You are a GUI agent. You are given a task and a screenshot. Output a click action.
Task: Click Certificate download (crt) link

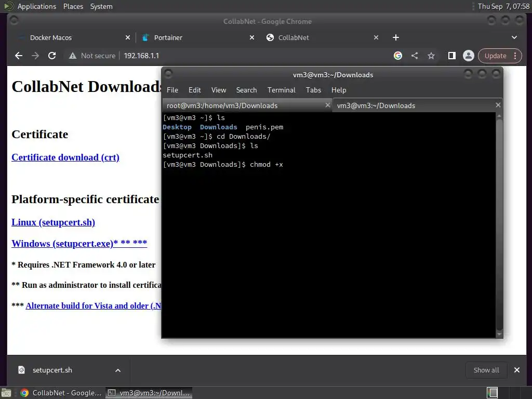coord(65,157)
